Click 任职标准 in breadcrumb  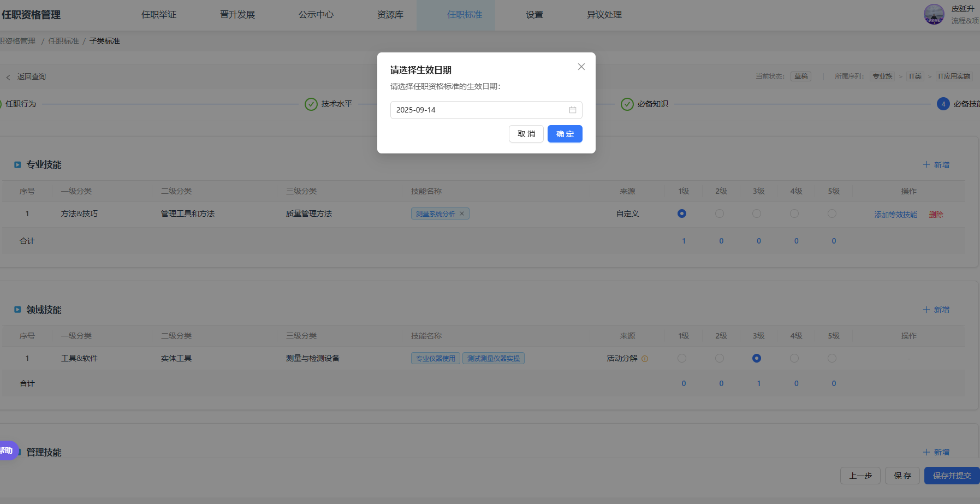click(x=63, y=41)
